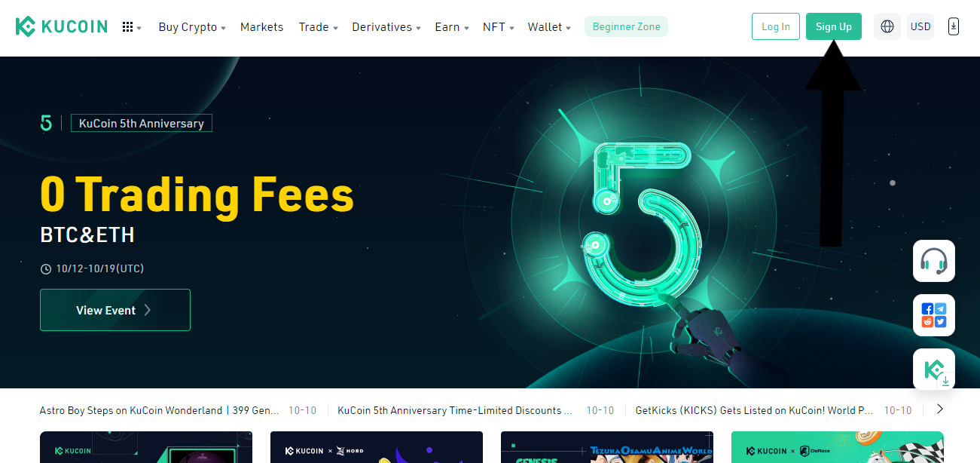Open the apps grid menu icon
Image resolution: width=980 pixels, height=463 pixels.
[131, 27]
